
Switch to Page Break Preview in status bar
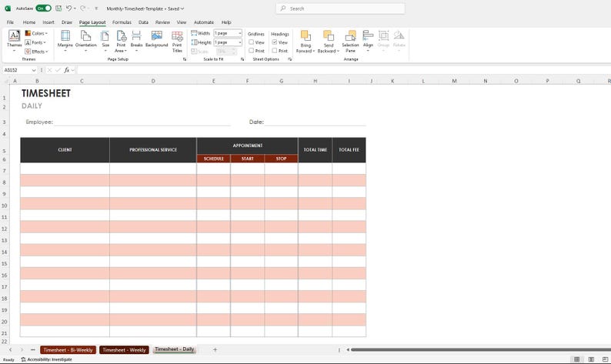[x=605, y=359]
